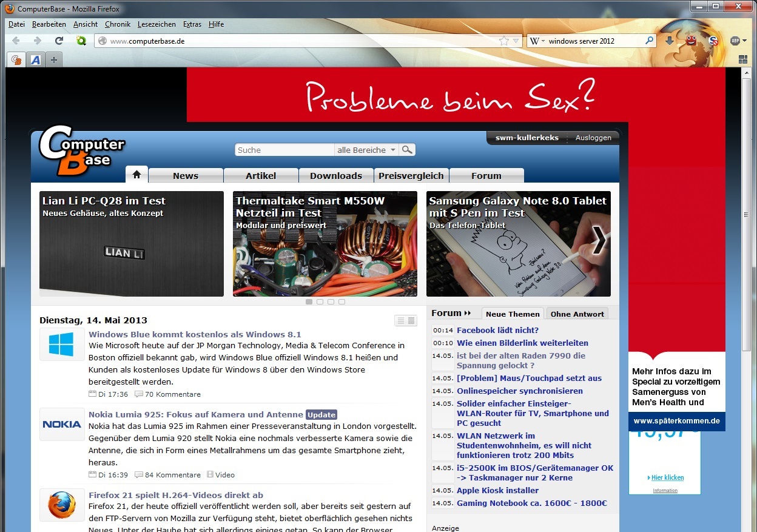Viewport: 757px width, 532px height.
Task: Go forward with the browser forward arrow
Action: (37, 41)
